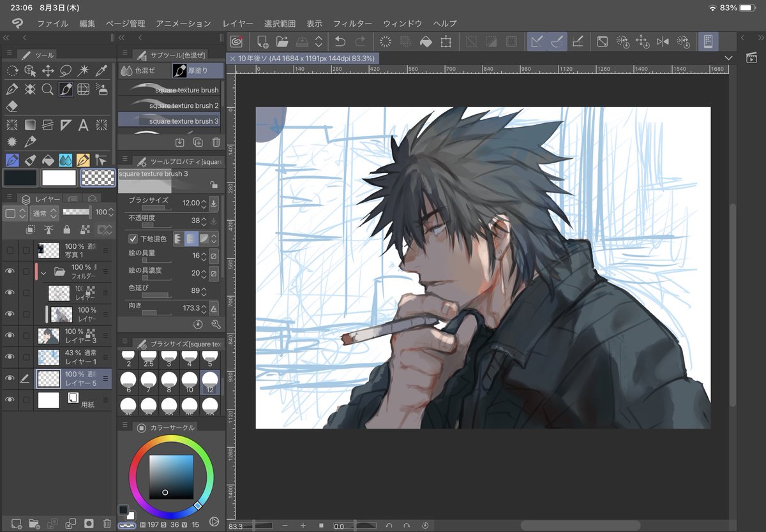Select square texture brush 2
766x532 pixels.
[169, 105]
